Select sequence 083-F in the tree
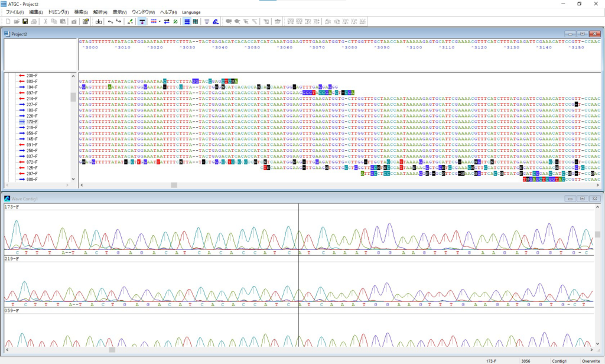 [32, 82]
